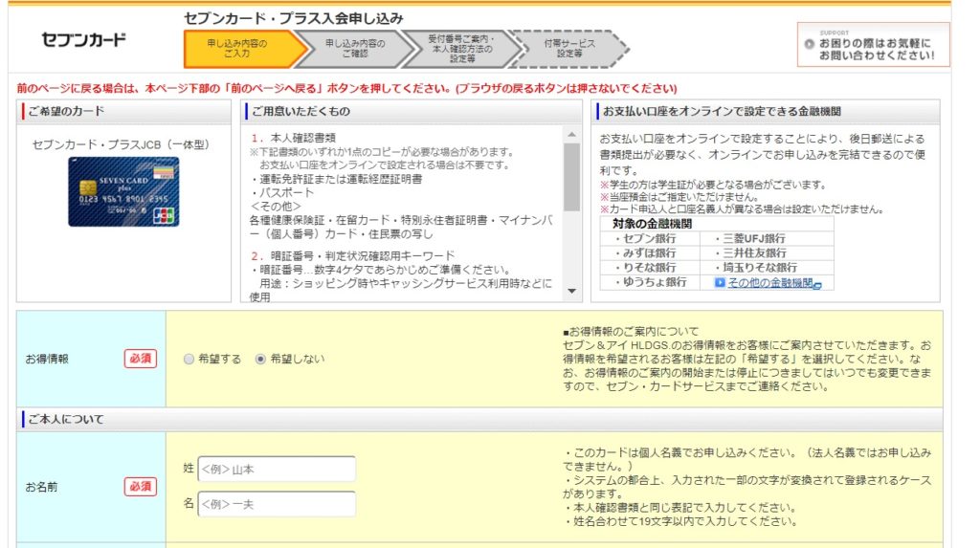
Task: Click the 2. 暗証番号・判定状況確認用キーワード item
Action: 352,256
